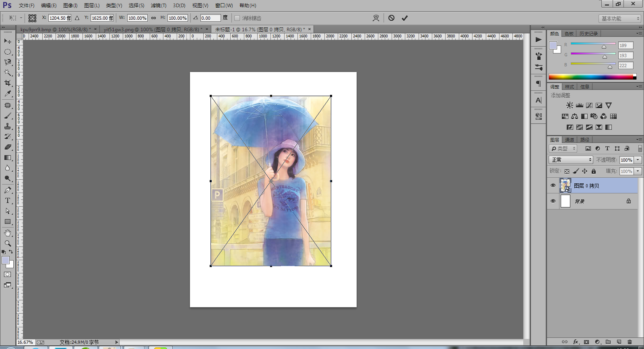Select the Gradient tool

[x=8, y=158]
